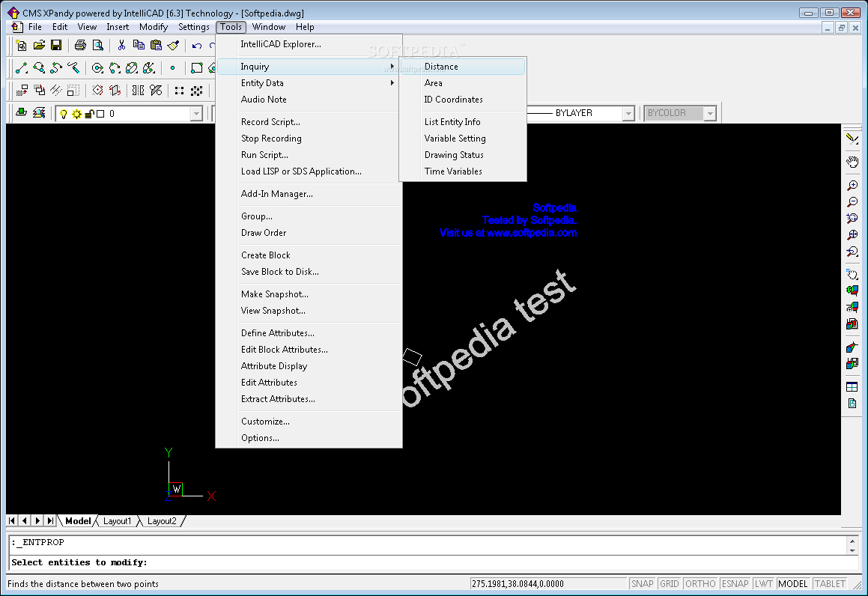Click the Mirror entities icon
The width and height of the screenshot is (868, 596).
[139, 90]
